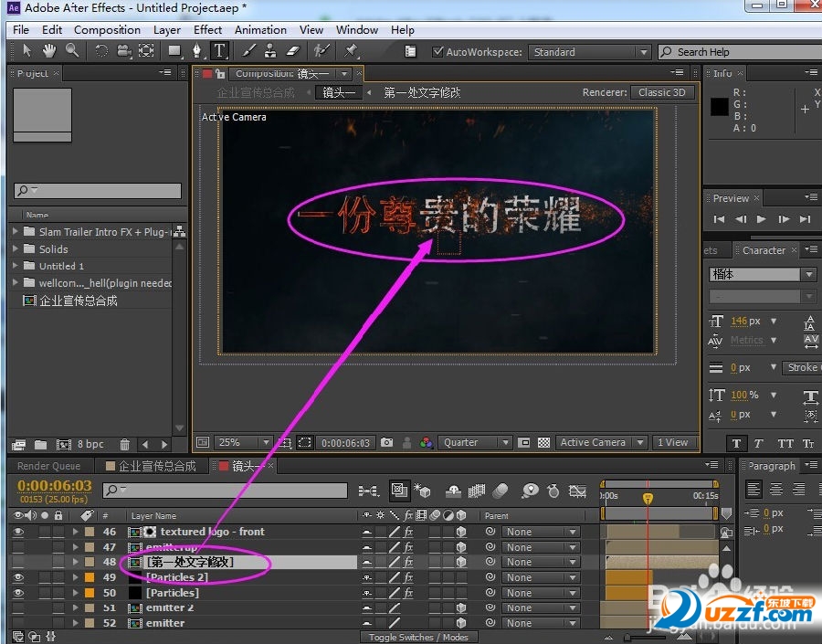822x644 pixels.
Task: Select the Hand tool
Action: click(48, 51)
